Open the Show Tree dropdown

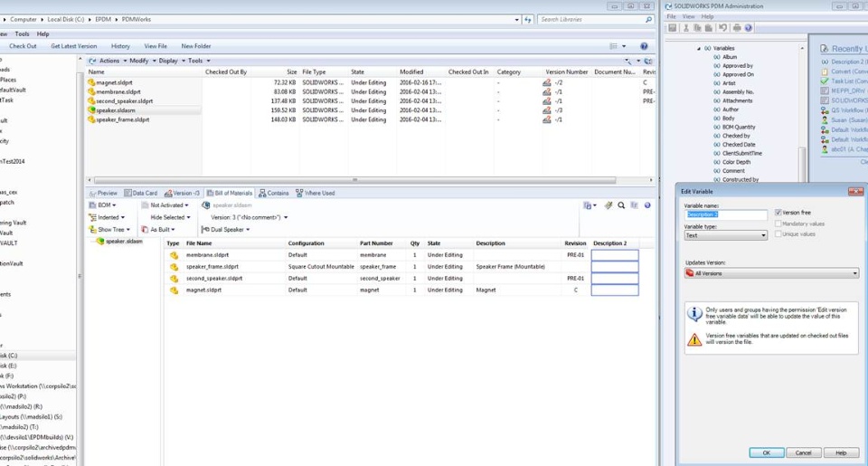[x=109, y=230]
